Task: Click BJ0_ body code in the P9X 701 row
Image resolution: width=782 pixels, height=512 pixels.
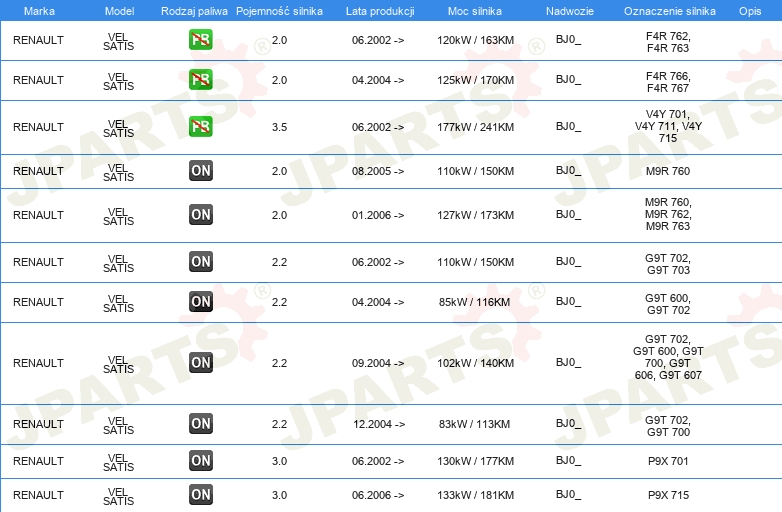Action: point(569,460)
